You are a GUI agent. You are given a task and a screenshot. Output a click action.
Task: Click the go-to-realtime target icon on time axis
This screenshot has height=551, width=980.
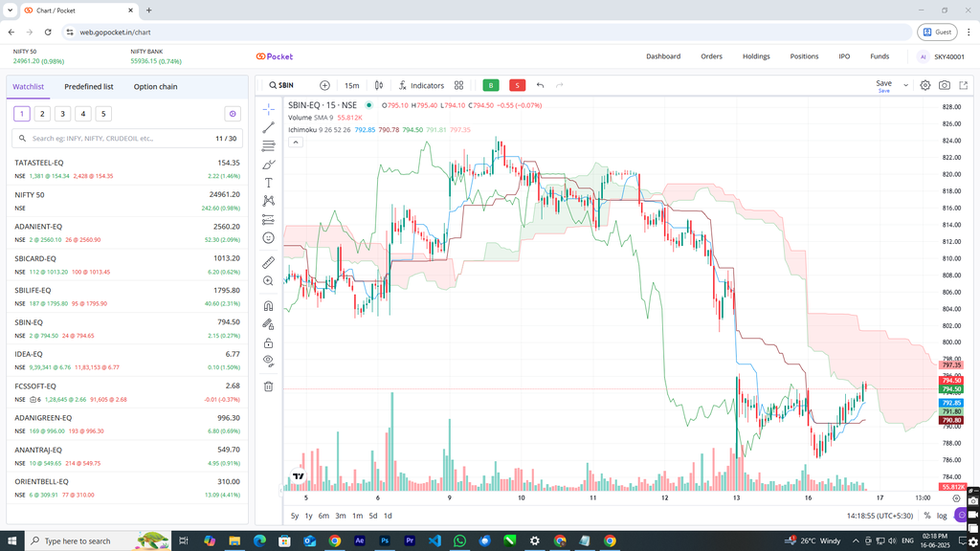click(956, 497)
